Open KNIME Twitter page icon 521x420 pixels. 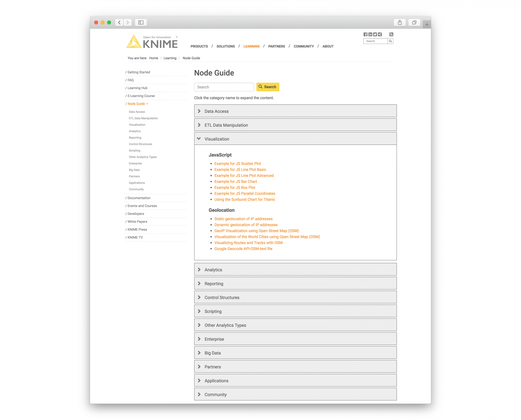(375, 34)
